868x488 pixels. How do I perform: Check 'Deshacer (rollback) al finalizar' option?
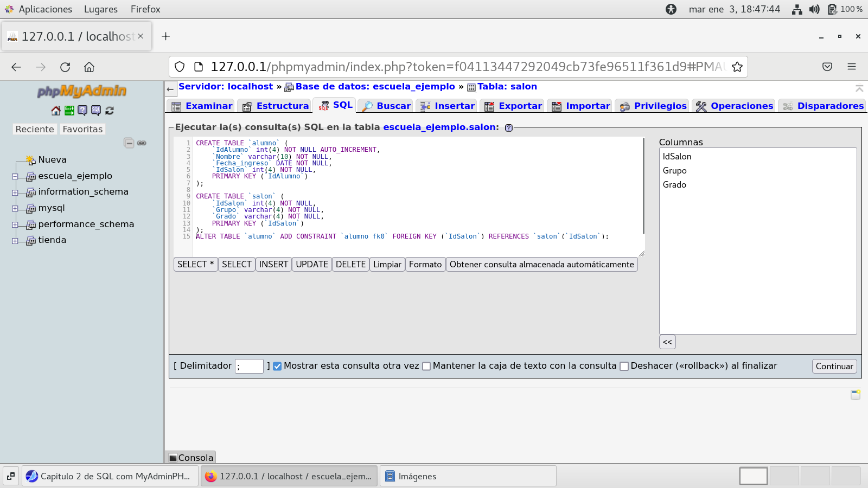point(624,366)
